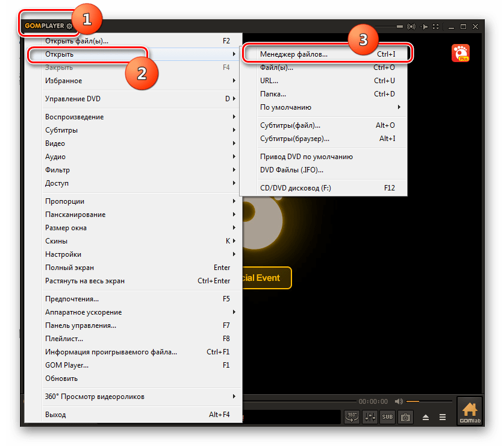This screenshot has height=446, width=504.
Task: Click the SUB subtitles button
Action: click(x=387, y=417)
